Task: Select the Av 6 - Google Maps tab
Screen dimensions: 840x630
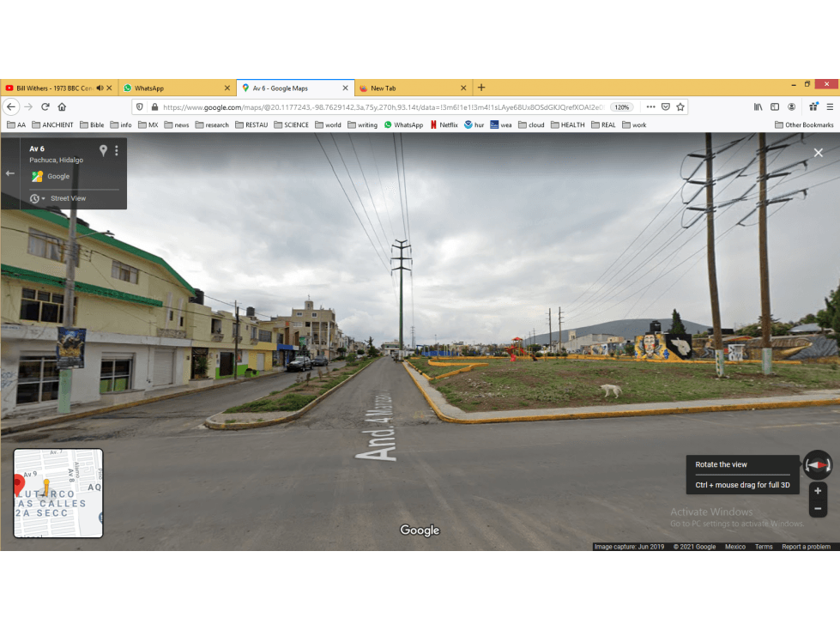Action: point(294,88)
